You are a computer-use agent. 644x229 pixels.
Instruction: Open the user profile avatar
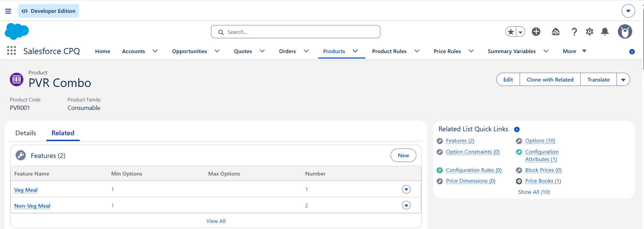point(625,31)
